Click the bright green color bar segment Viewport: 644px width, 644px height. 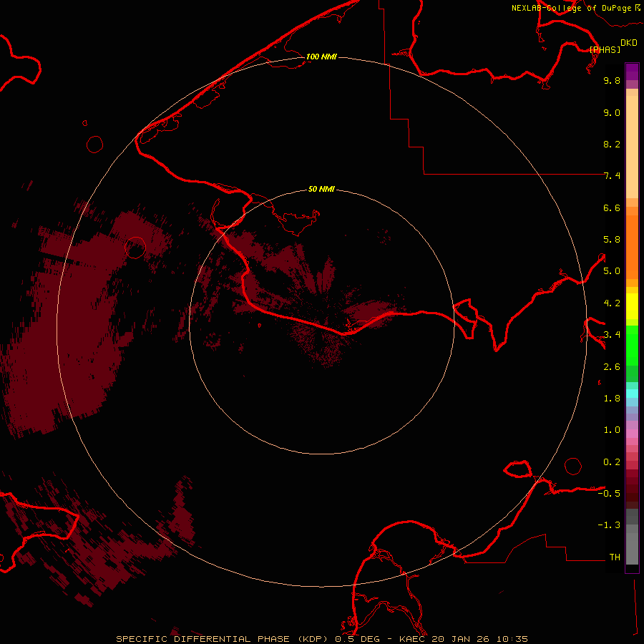click(632, 346)
